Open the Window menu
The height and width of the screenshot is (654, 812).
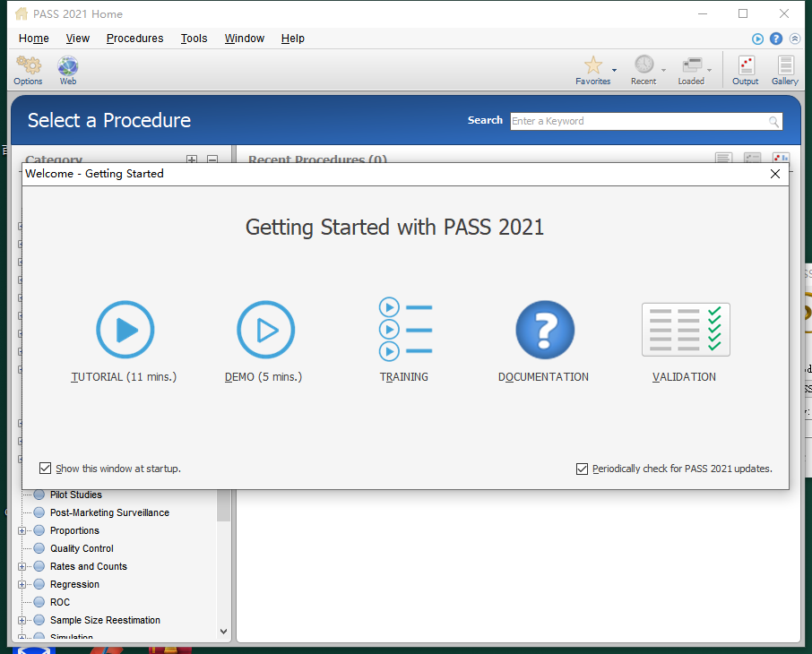click(x=245, y=39)
